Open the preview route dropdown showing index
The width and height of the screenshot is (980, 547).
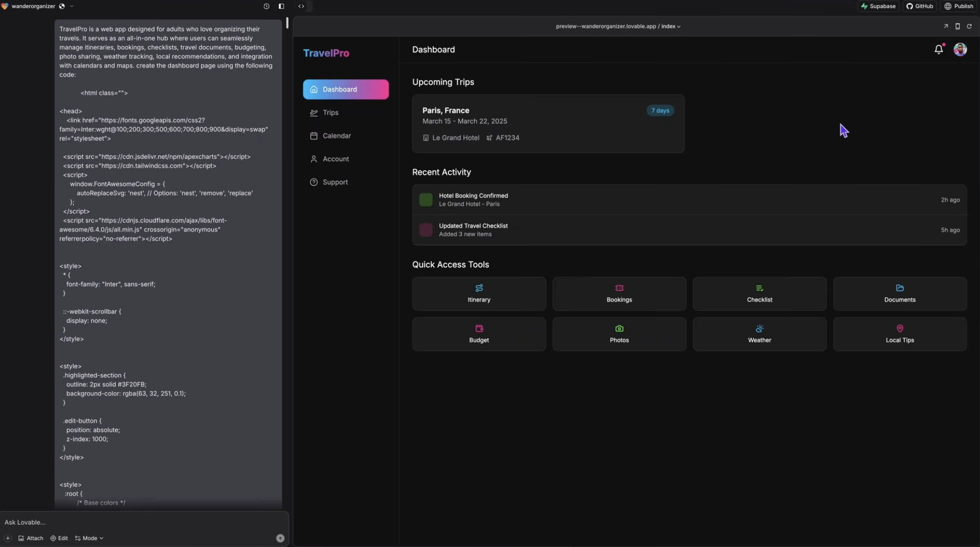pos(670,26)
